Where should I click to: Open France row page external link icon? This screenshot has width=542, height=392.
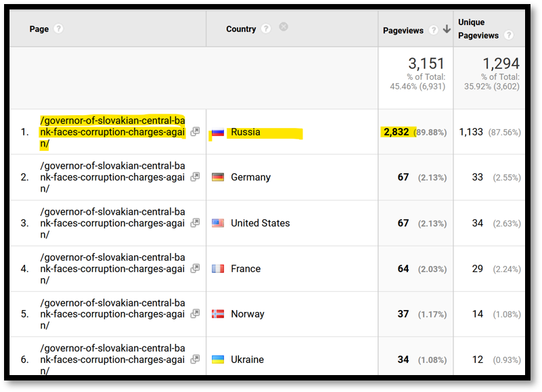[x=196, y=269]
